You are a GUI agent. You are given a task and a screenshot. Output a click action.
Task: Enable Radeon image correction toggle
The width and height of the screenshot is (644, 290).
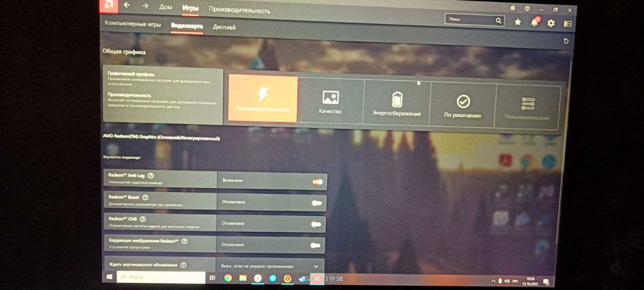315,245
